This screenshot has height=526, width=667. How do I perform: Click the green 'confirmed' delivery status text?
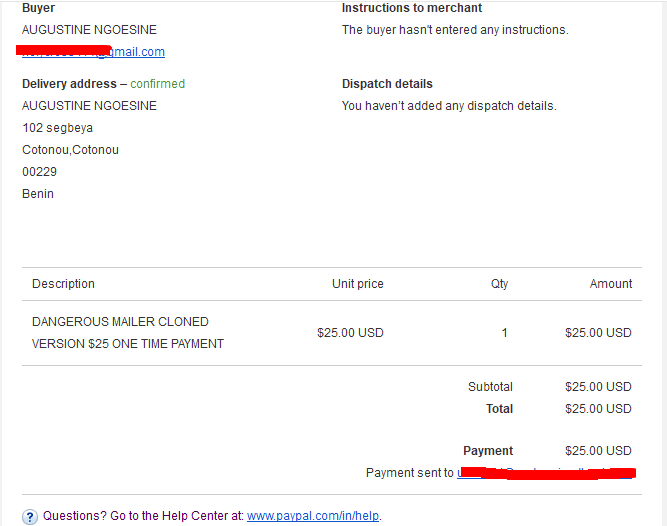click(x=157, y=84)
